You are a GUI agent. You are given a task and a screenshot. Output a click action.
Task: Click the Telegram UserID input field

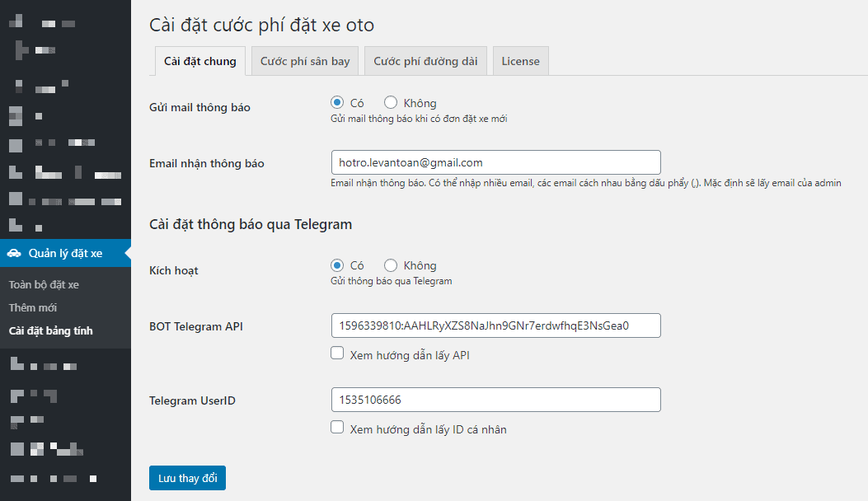[x=495, y=400]
